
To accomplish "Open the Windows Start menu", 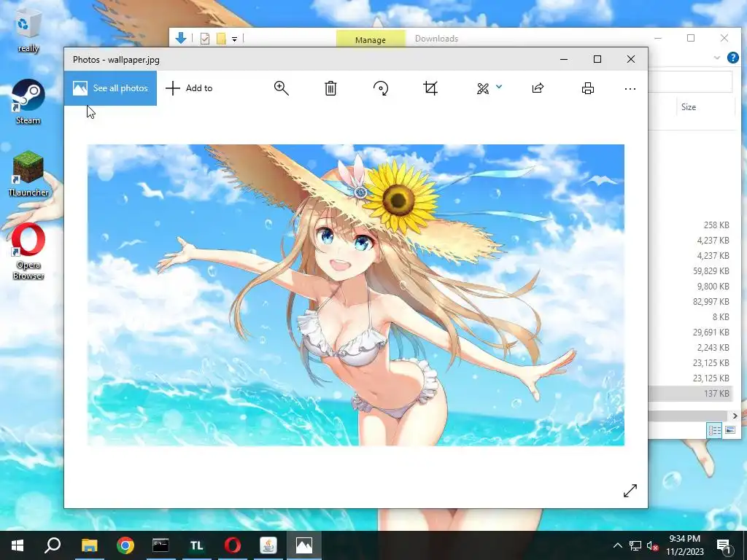I will click(x=18, y=545).
